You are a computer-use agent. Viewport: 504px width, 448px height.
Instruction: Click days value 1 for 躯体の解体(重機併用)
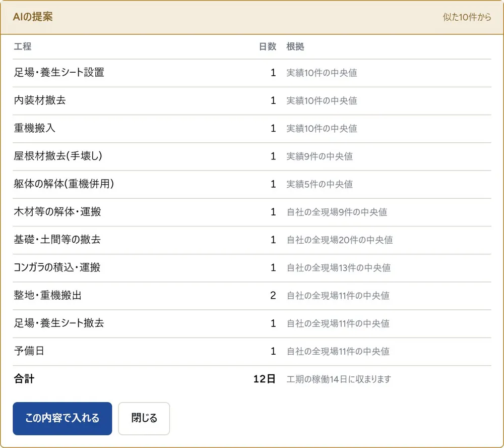[273, 184]
